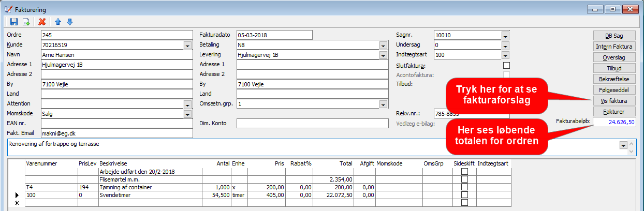644x211 pixels.
Task: Open the Sagnr. dropdown
Action: coord(505,35)
